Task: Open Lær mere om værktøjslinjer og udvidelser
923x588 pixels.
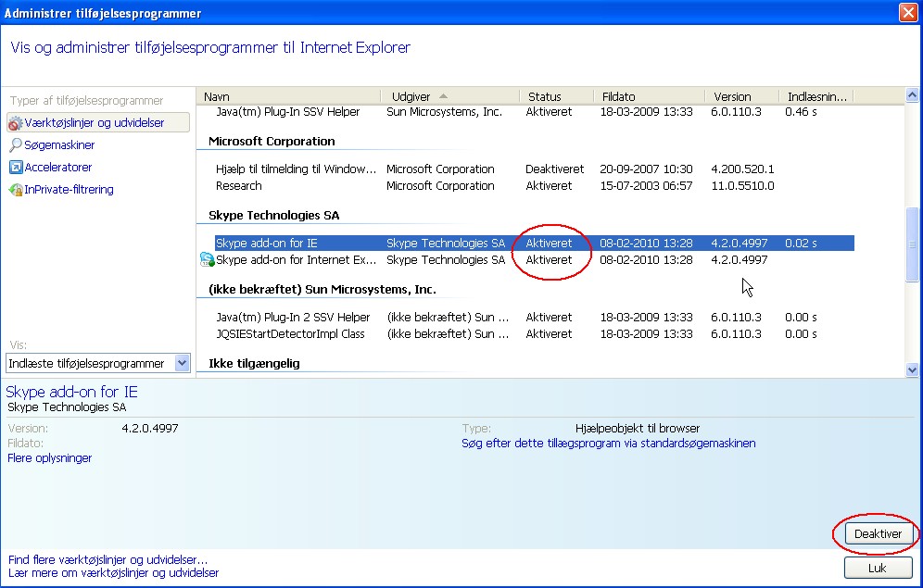Action: 114,572
